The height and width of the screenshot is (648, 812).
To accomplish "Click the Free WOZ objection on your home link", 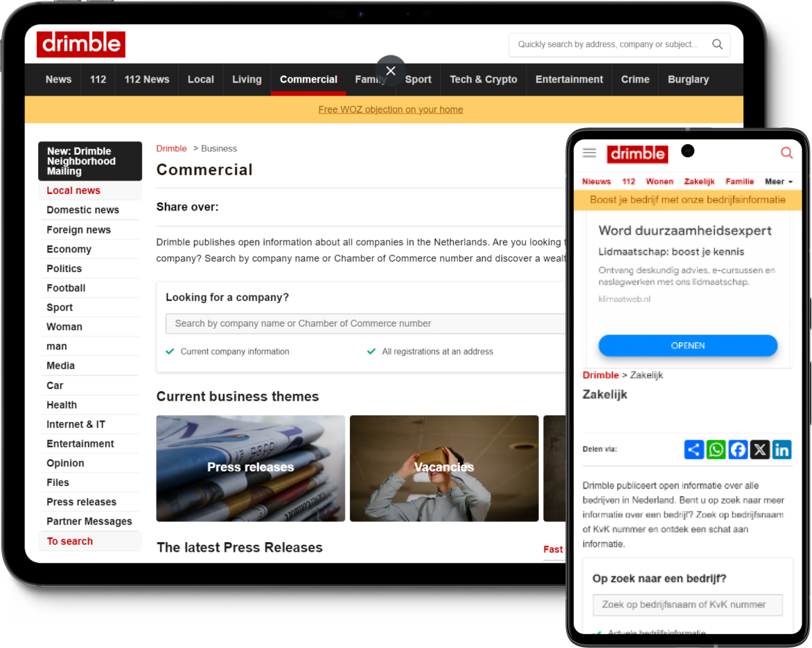I will coord(391,109).
